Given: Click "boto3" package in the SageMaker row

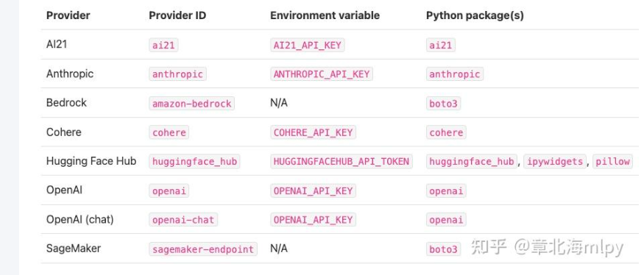Looking at the screenshot, I should tap(443, 249).
